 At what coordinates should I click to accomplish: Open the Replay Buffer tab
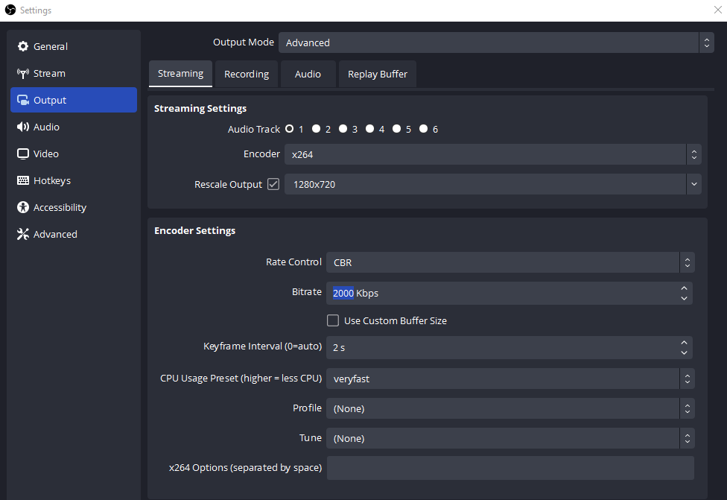(x=377, y=74)
